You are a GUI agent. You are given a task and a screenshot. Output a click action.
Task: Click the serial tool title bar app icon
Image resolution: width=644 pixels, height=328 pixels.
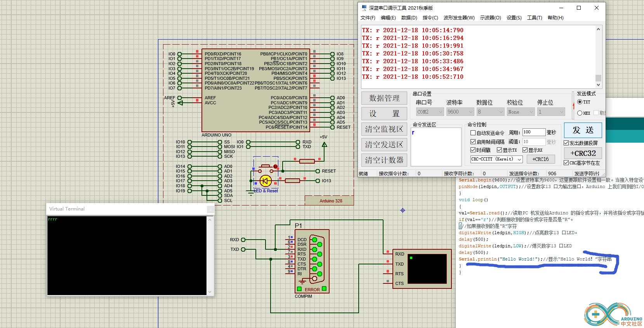364,8
